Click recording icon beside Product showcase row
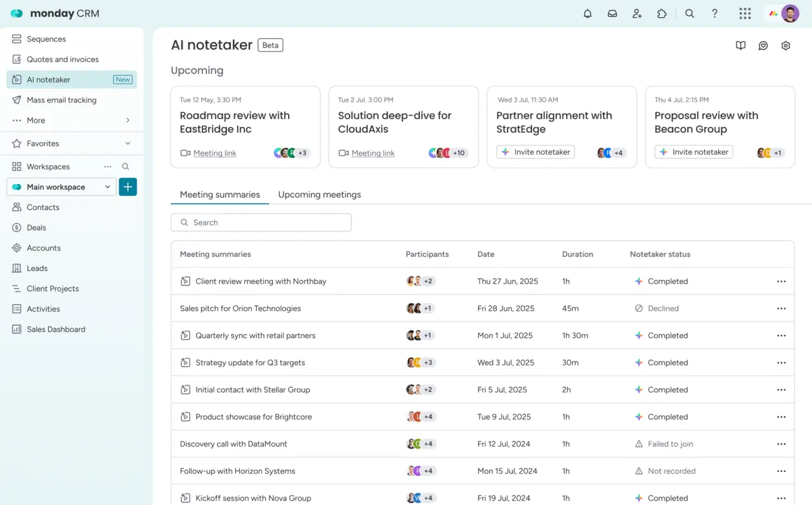The width and height of the screenshot is (812, 505). point(185,417)
